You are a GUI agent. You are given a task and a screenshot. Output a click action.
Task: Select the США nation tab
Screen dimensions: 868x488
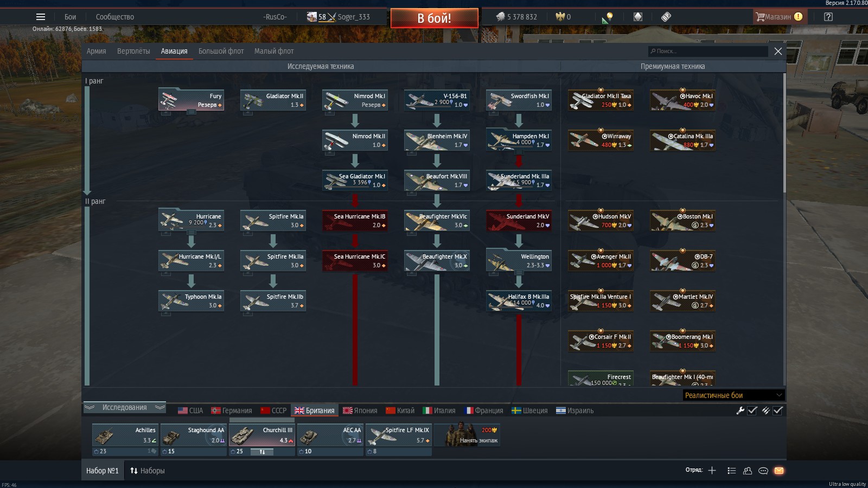click(190, 410)
